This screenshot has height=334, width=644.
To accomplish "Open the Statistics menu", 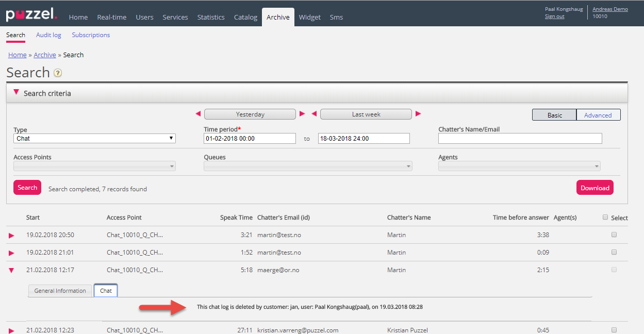I will click(x=210, y=17).
